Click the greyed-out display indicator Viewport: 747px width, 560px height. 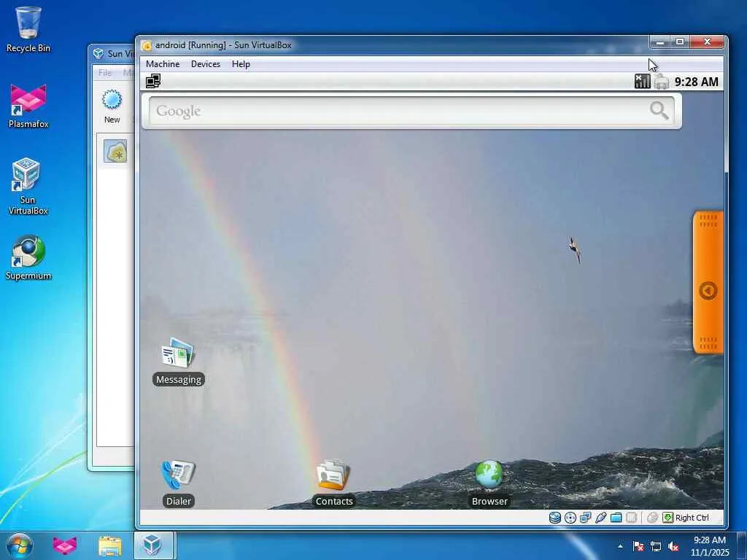click(x=632, y=518)
